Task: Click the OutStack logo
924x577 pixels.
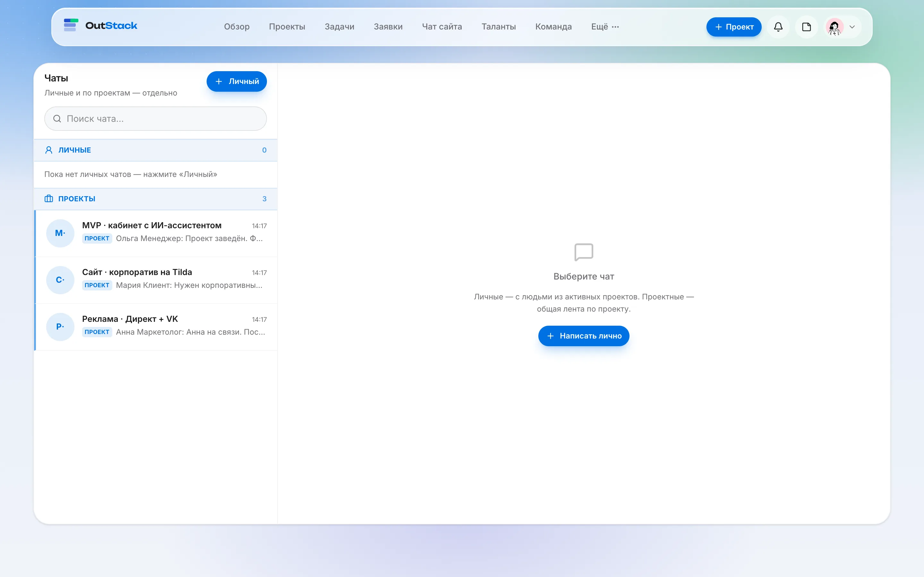Action: [100, 26]
